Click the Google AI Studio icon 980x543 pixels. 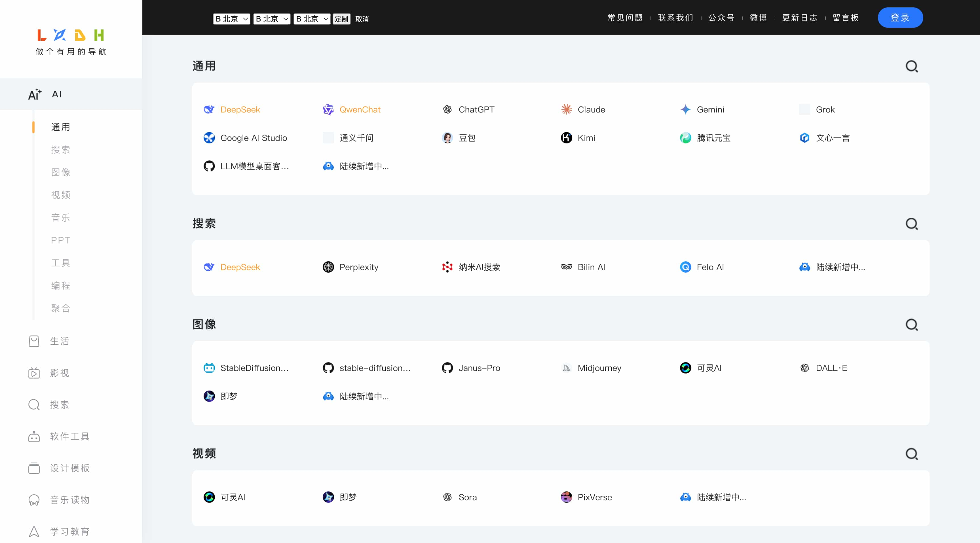(209, 138)
